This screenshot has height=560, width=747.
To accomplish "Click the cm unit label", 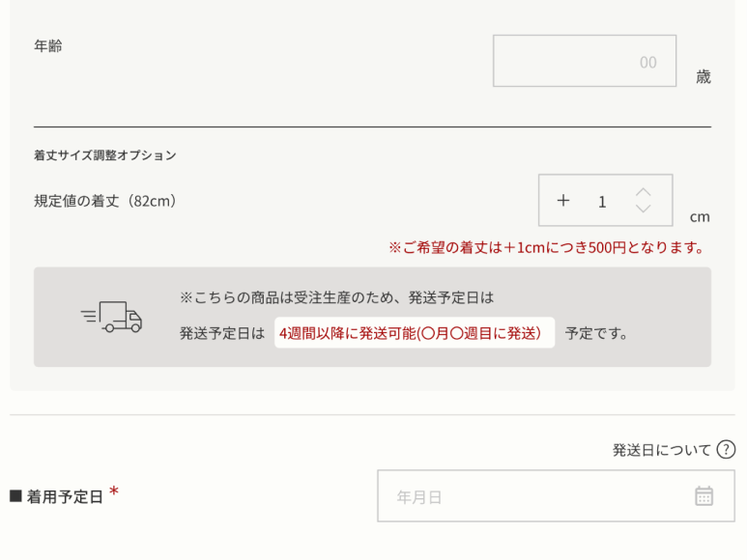I will click(x=700, y=217).
